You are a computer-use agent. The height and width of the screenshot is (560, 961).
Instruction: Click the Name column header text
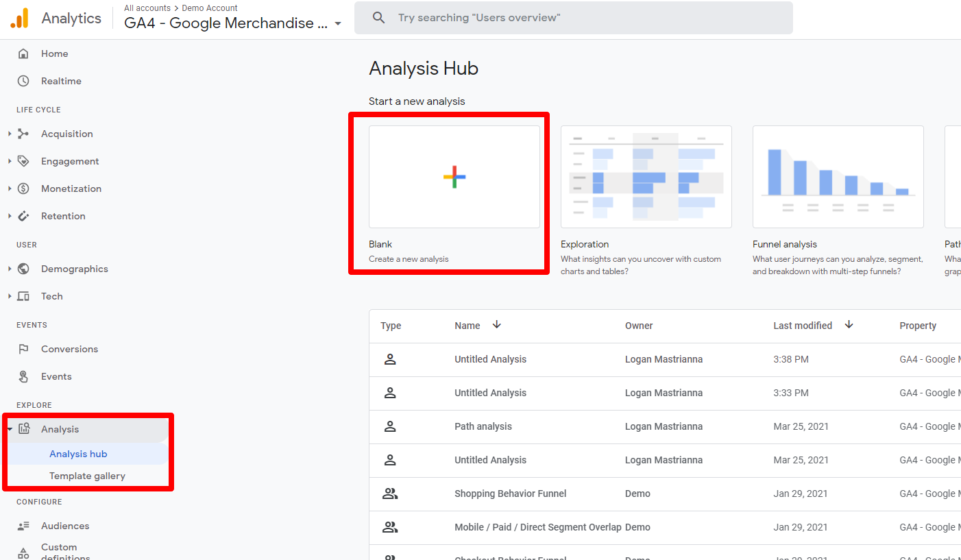[x=467, y=326]
